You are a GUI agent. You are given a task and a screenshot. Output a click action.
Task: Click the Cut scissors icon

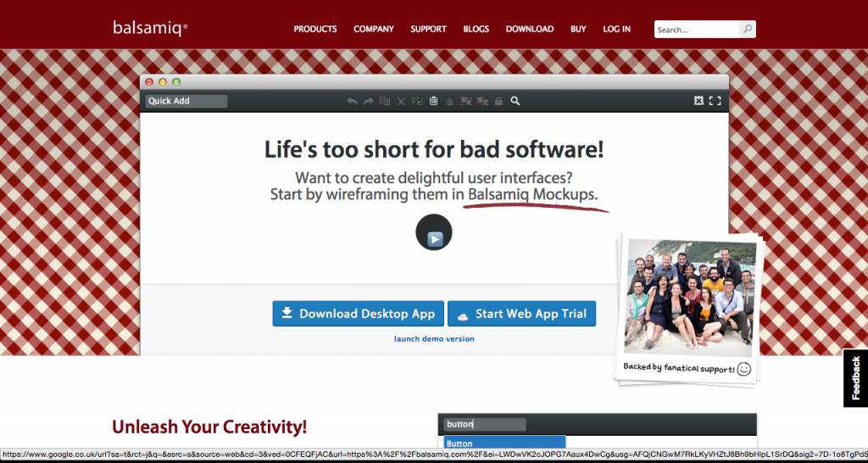pos(401,101)
